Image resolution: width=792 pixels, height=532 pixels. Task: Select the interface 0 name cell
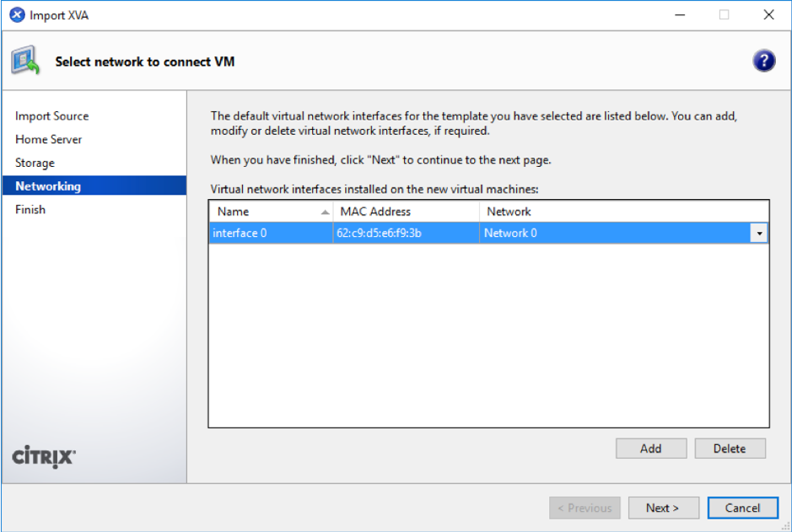272,234
